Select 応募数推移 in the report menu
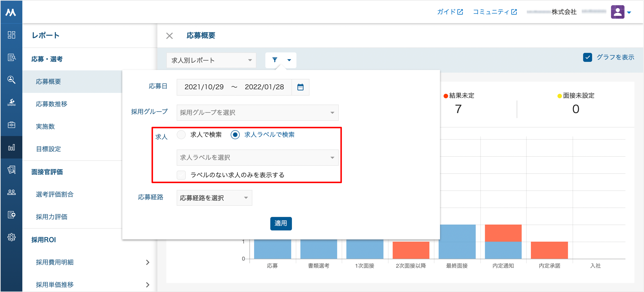Viewport: 644px width, 292px height. [52, 104]
